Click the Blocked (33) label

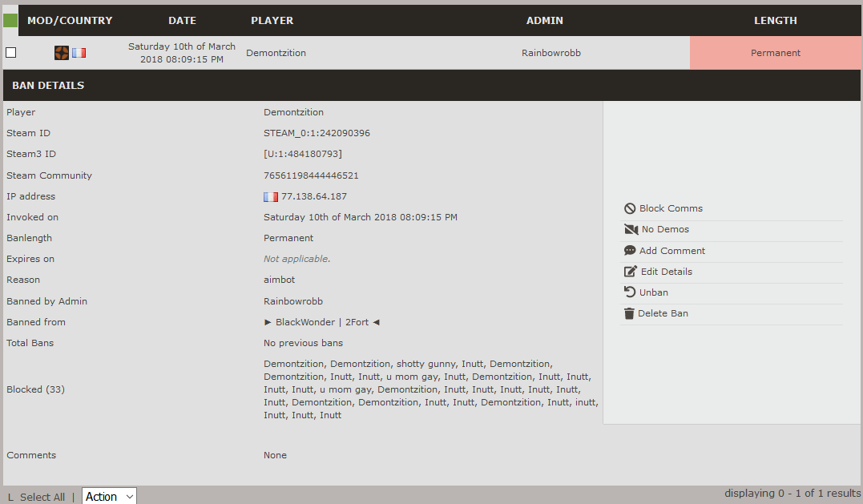click(36, 389)
